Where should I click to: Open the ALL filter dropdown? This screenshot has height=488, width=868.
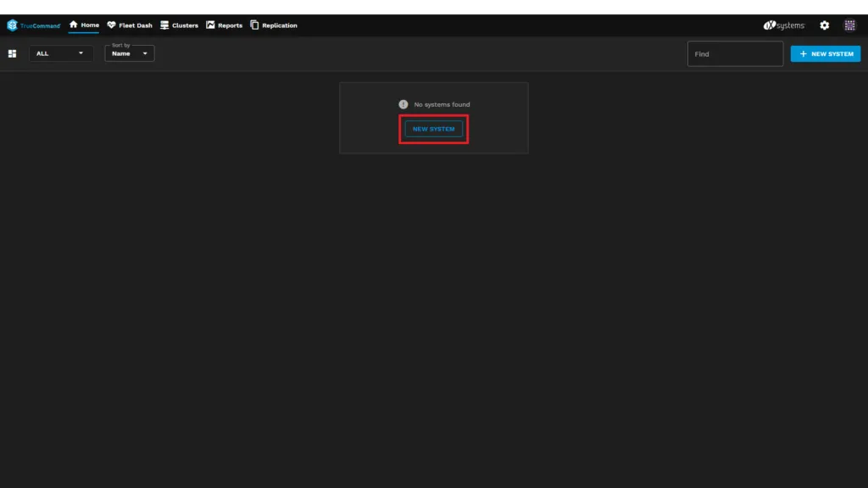pos(59,53)
